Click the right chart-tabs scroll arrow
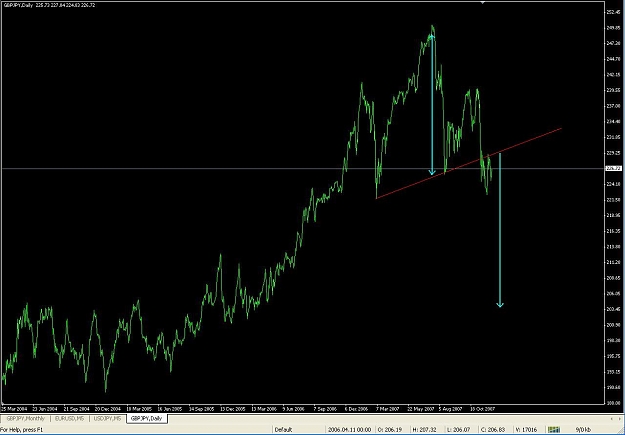Image resolution: width=625 pixels, height=435 pixels. 621,419
